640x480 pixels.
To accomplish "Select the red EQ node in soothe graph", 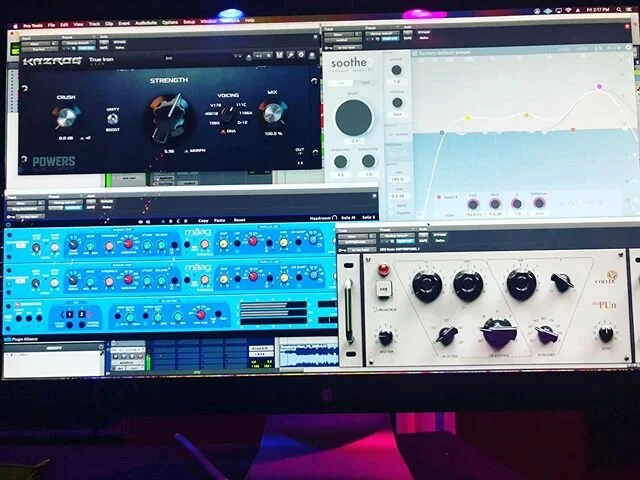I will point(573,130).
